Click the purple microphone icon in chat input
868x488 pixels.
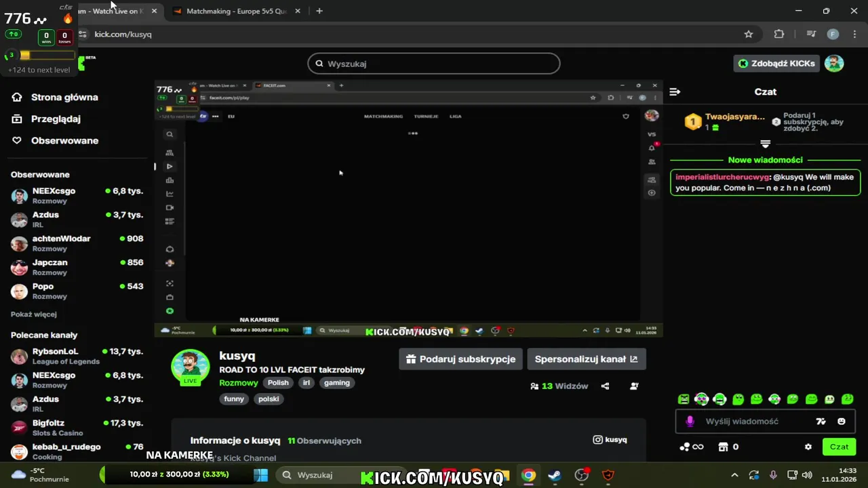(690, 422)
